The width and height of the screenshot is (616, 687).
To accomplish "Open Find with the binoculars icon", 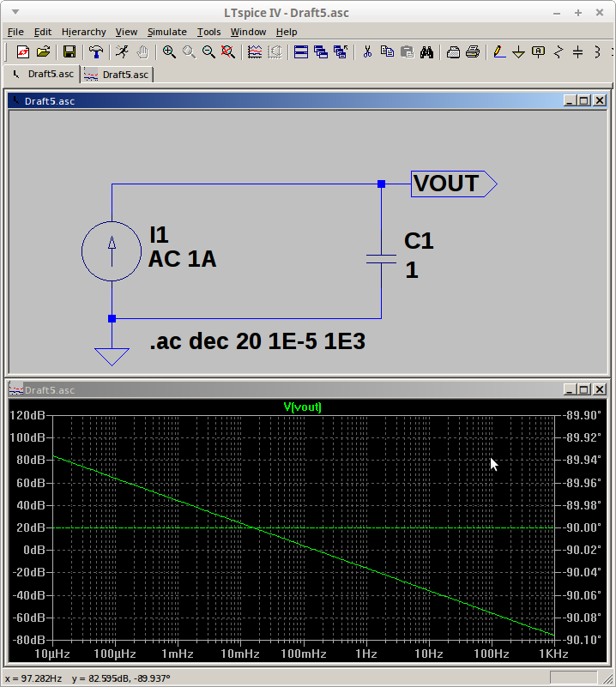I will click(x=426, y=51).
